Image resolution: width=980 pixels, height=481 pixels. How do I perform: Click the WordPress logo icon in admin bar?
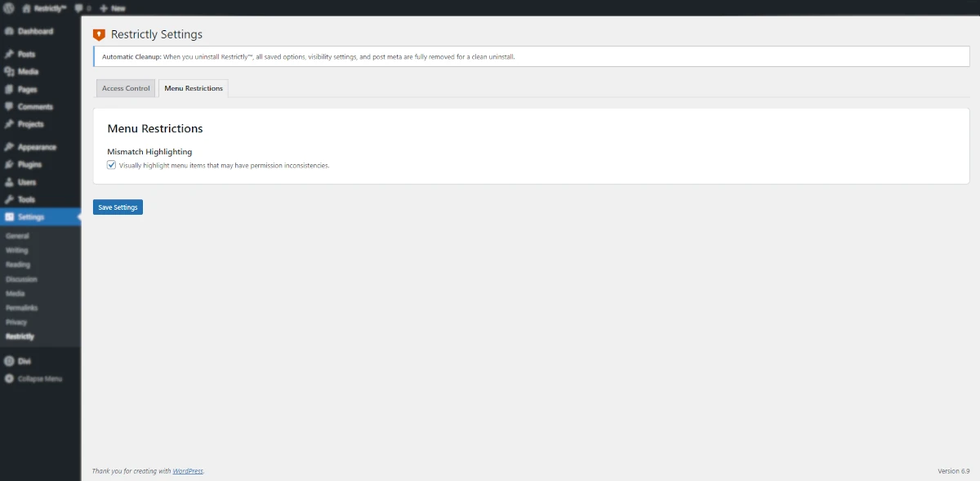click(x=9, y=8)
